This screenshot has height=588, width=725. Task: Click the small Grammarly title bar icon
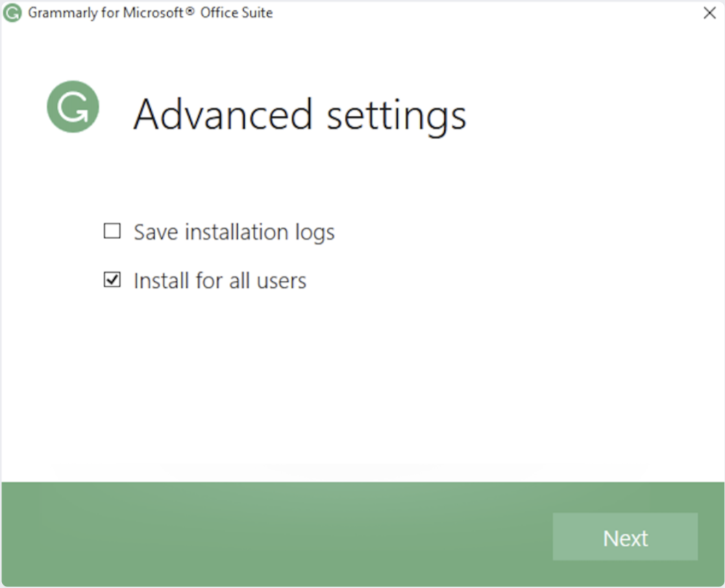(x=12, y=13)
